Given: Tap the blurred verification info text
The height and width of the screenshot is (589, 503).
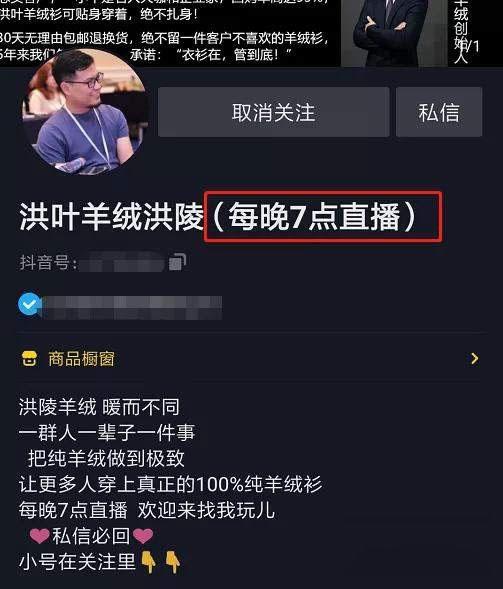Looking at the screenshot, I should [x=131, y=308].
